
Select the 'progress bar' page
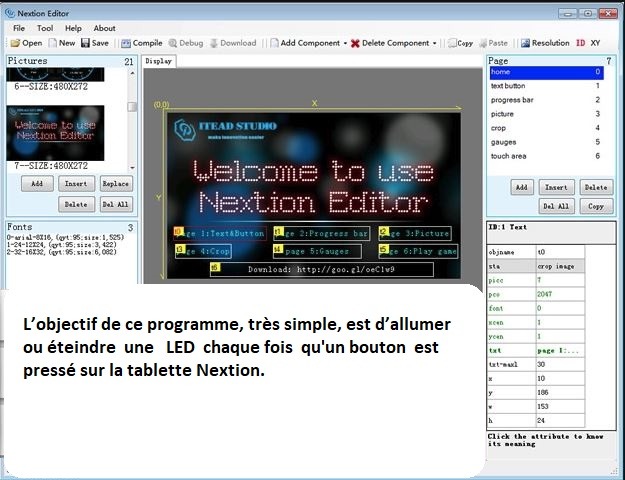click(546, 100)
